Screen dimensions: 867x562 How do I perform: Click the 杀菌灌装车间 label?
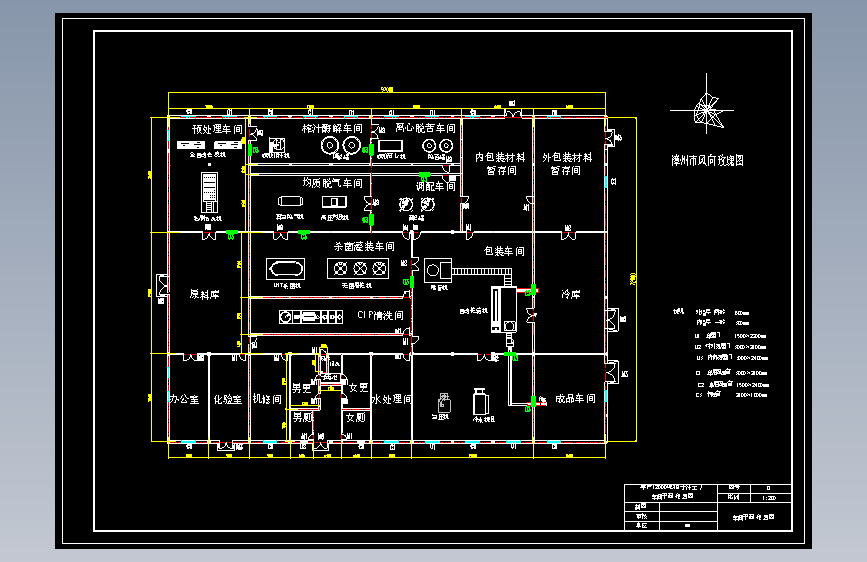(x=364, y=246)
